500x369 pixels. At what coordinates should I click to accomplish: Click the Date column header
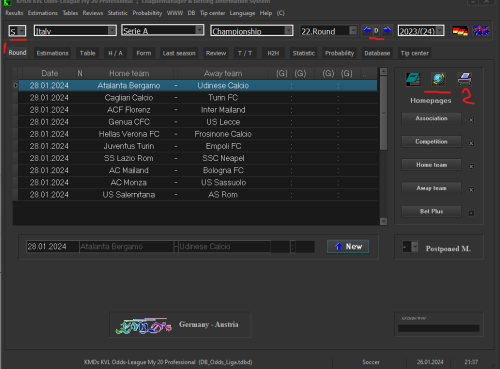49,73
